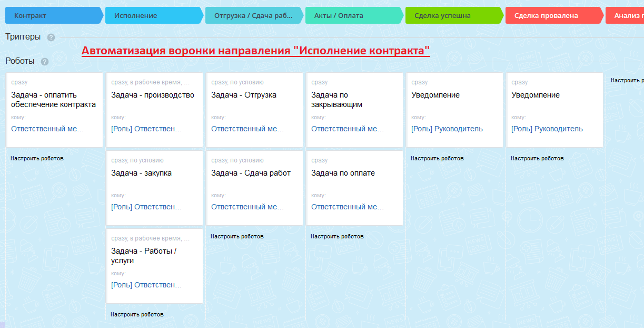Open the Задача - Отгрузка robot card

[x=254, y=110]
